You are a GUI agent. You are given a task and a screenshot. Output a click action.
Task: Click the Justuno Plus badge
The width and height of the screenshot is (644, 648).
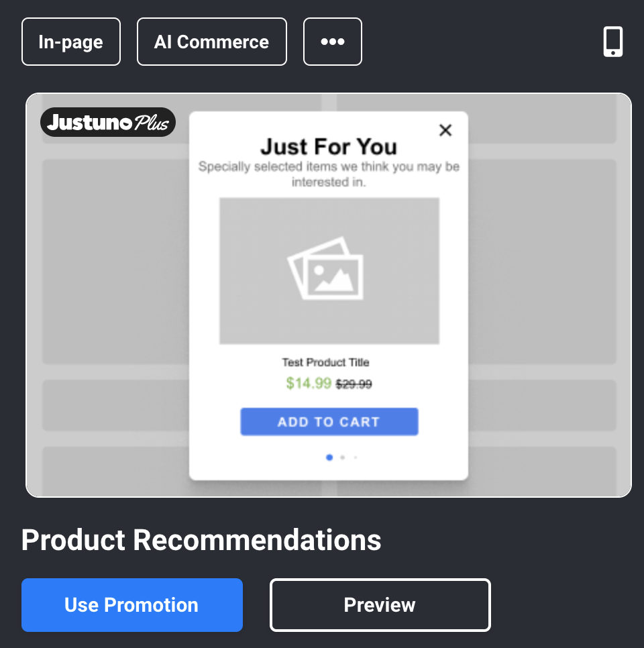pos(107,122)
